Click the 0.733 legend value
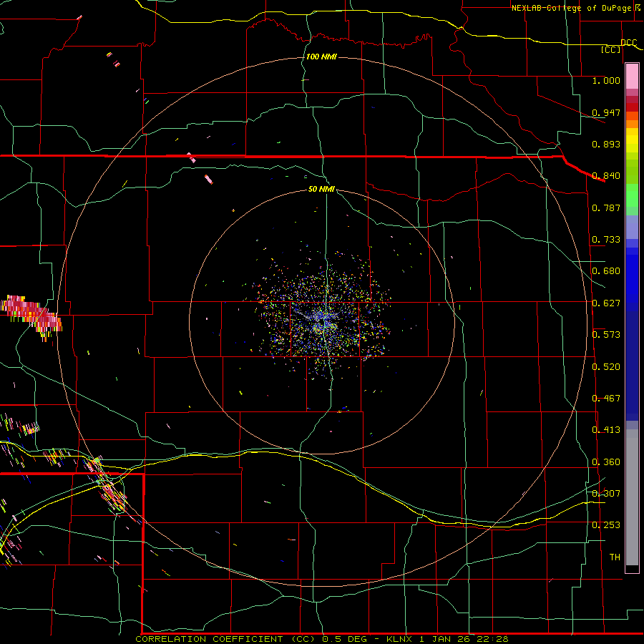The height and width of the screenshot is (644, 644). [x=606, y=240]
